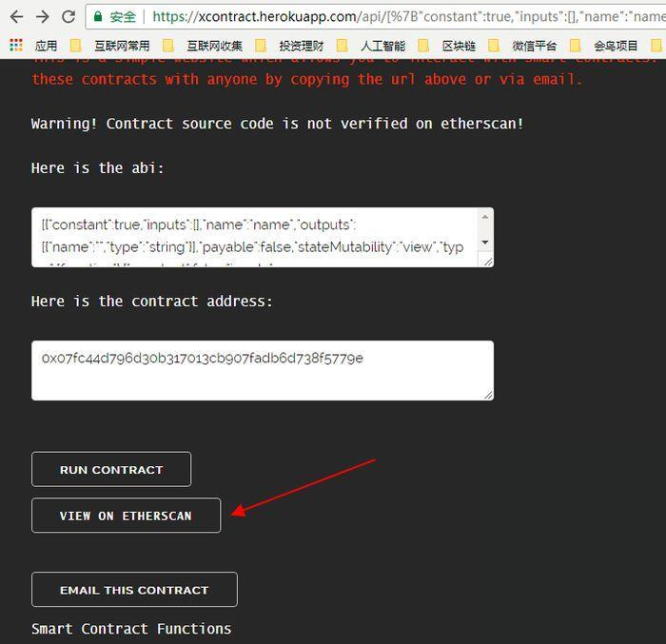
Task: Open the apps grid icon in bookmarks bar
Action: (x=16, y=45)
